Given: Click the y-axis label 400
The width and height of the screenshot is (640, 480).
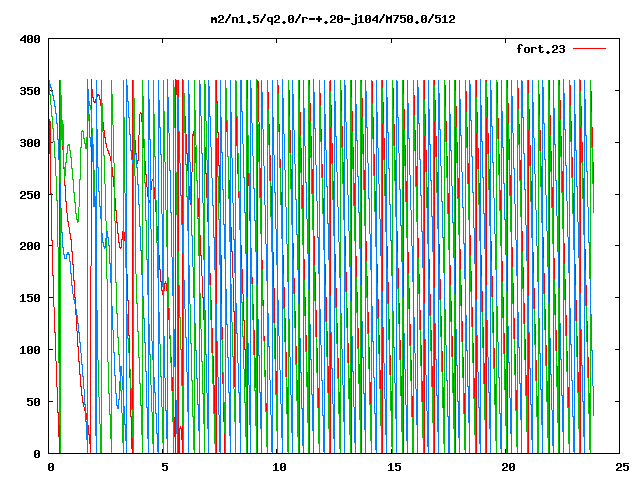Looking at the screenshot, I should (x=30, y=39).
